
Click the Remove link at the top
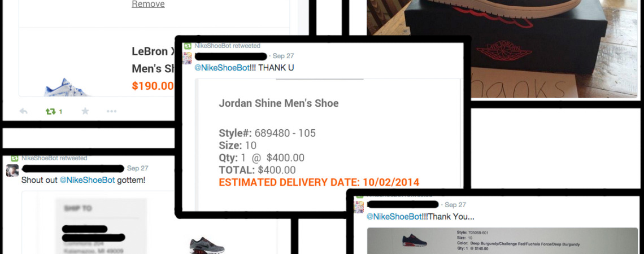pos(148,4)
